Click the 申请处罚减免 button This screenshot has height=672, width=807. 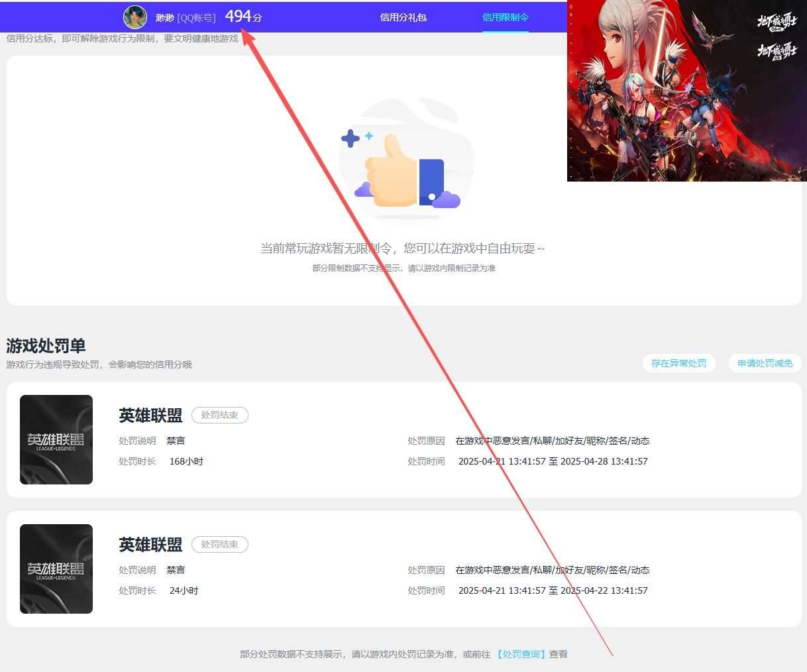click(x=765, y=363)
